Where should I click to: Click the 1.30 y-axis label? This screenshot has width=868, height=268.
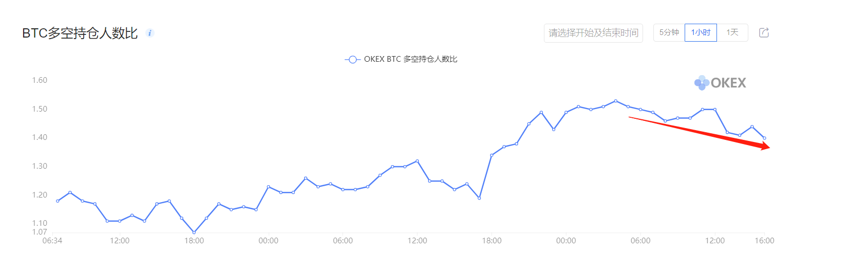40,166
